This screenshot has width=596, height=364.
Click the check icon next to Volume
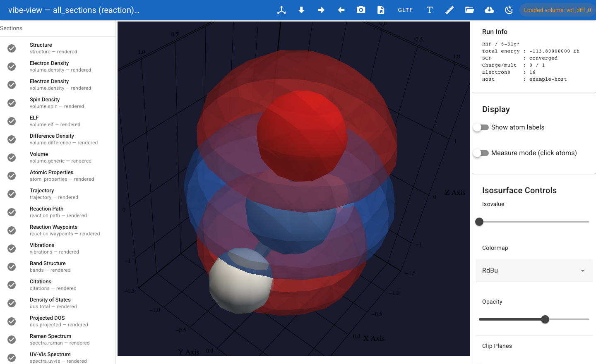point(12,158)
